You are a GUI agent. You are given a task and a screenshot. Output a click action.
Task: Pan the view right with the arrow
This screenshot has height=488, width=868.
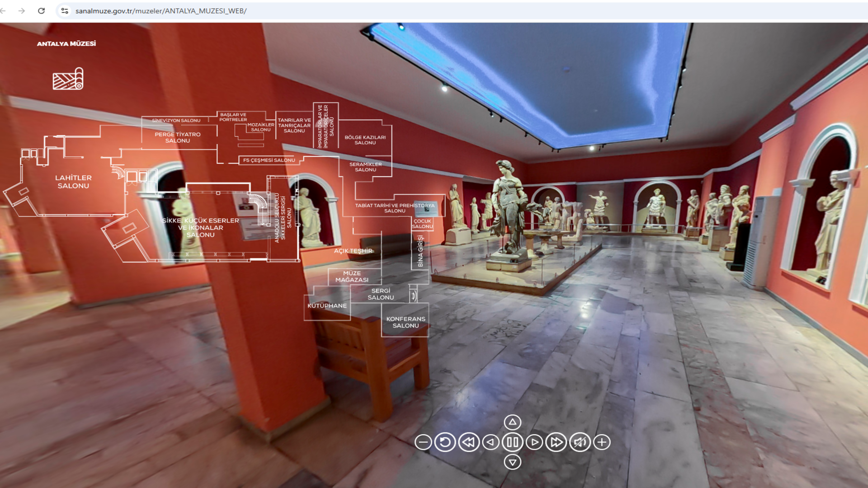click(x=534, y=442)
